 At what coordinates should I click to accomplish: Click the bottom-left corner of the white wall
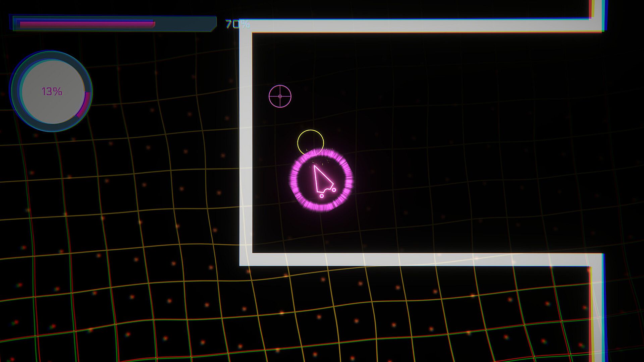pos(246,259)
